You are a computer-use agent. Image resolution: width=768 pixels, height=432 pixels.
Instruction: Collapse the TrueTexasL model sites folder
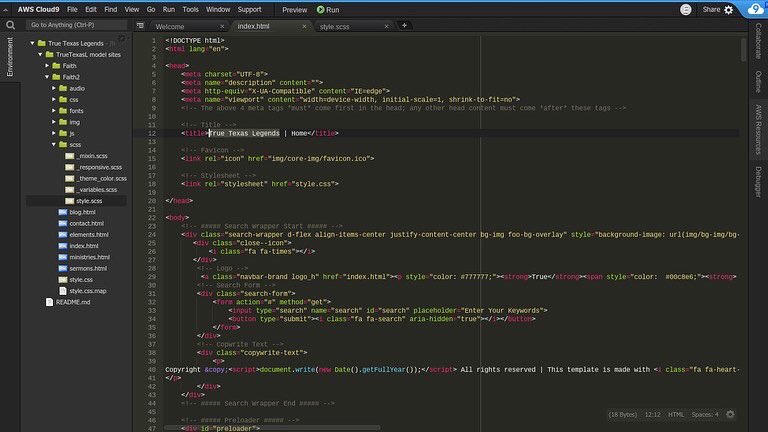coord(40,54)
